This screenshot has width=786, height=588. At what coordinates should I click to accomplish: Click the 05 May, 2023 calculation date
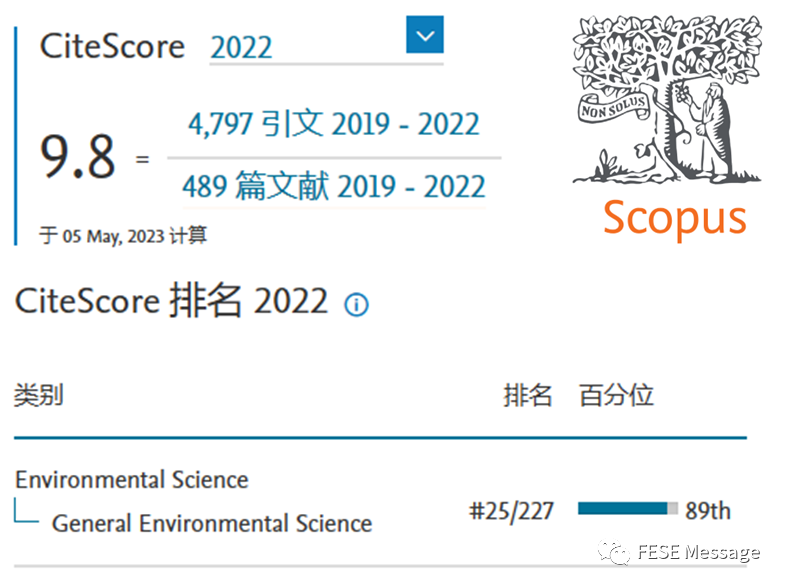coord(123,236)
